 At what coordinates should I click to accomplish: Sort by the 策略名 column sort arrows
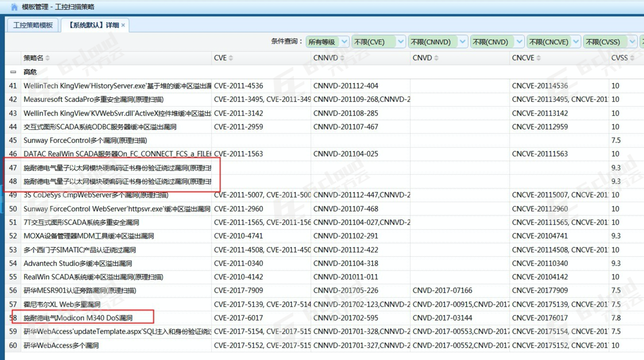pyautogui.click(x=47, y=58)
